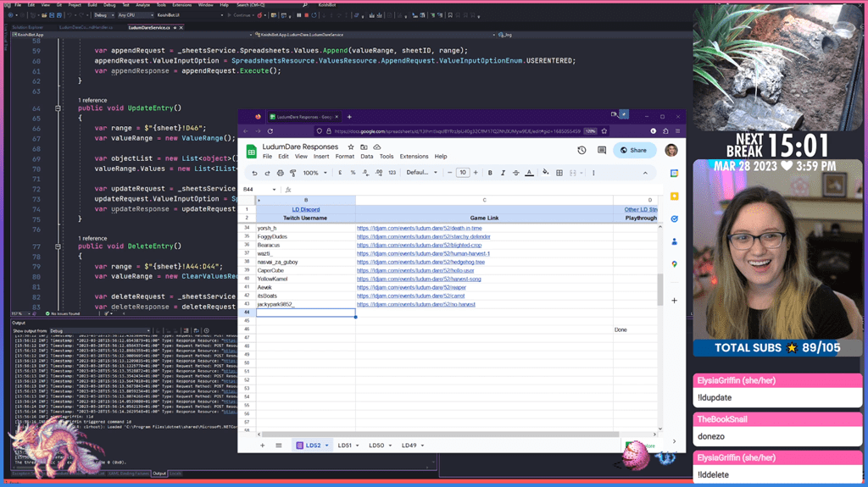Viewport: 868px width, 487px height.
Task: Open Maps in Sheets side panel
Action: tap(674, 264)
